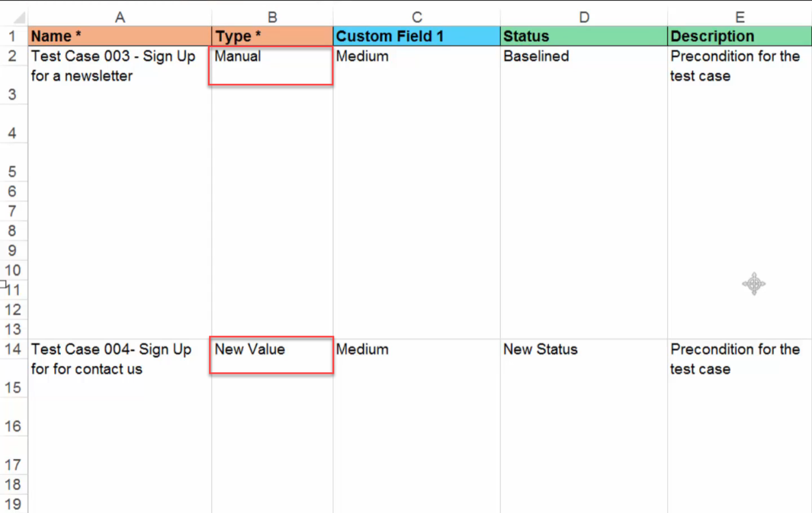
Task: Click the blue 'Custom Field 1' header cell
Action: pos(416,36)
